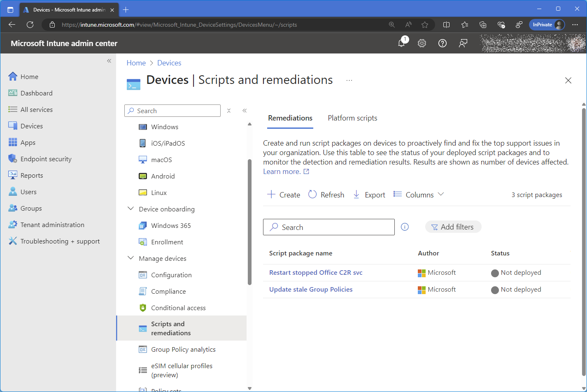The height and width of the screenshot is (392, 587).
Task: Open Update stale Group Policies package
Action: [x=311, y=290]
